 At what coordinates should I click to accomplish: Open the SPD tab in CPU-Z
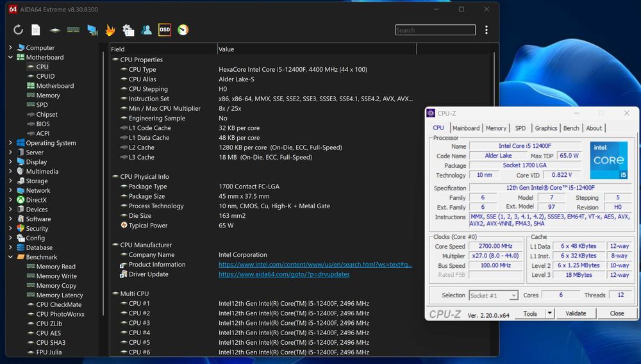(520, 128)
